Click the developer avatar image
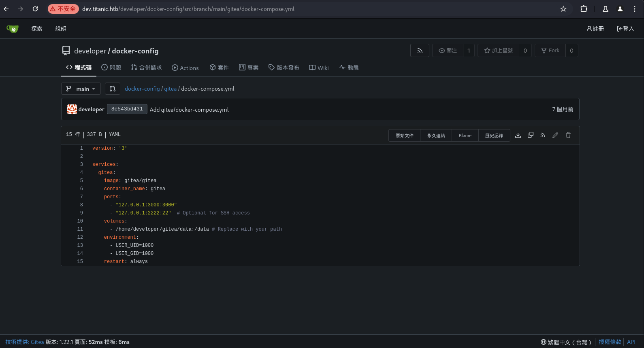Image resolution: width=644 pixels, height=348 pixels. pyautogui.click(x=72, y=109)
